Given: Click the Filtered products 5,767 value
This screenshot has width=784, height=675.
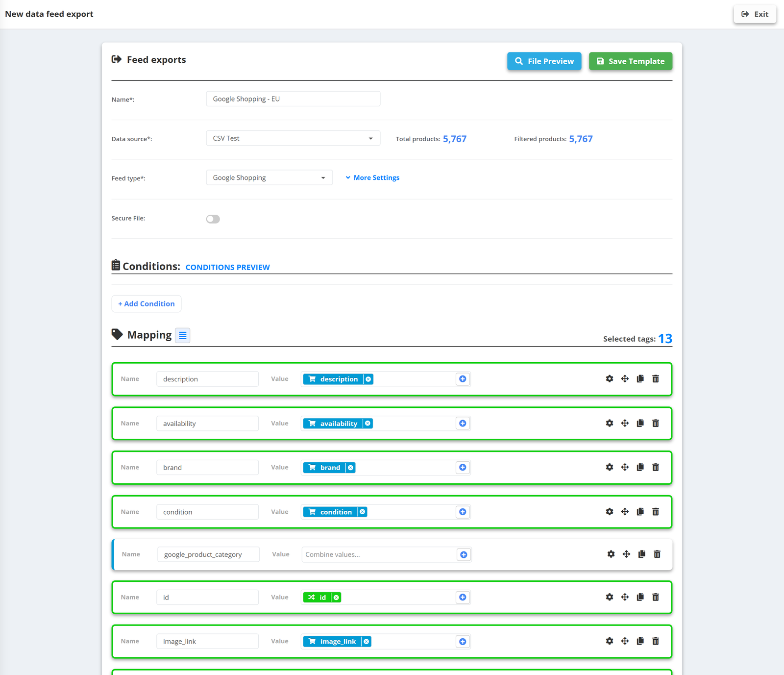Looking at the screenshot, I should coord(581,139).
